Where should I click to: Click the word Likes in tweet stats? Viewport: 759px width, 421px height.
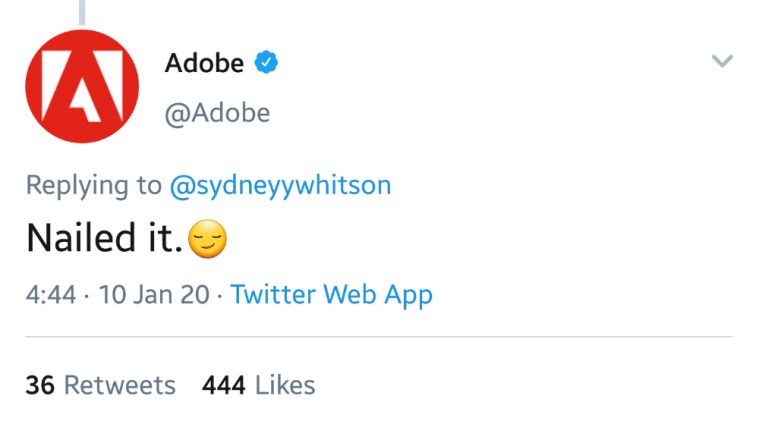[x=285, y=386]
